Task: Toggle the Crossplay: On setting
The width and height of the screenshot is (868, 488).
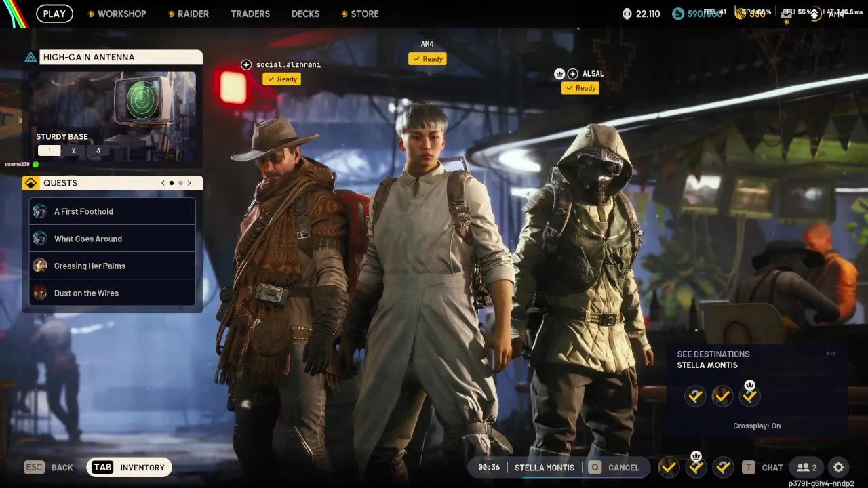Action: tap(757, 426)
